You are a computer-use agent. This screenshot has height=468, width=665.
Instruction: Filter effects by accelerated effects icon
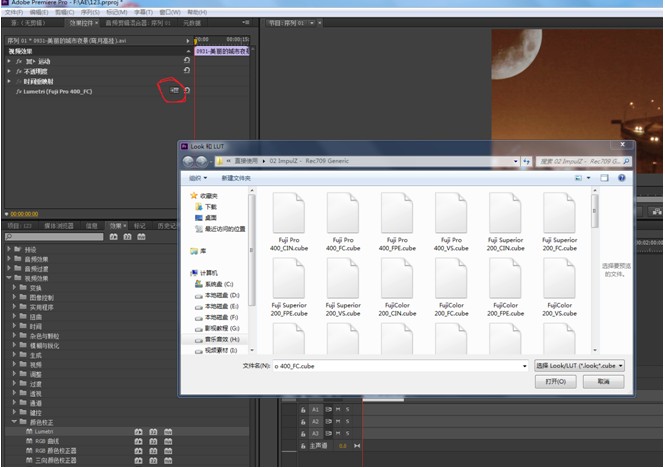click(x=114, y=237)
